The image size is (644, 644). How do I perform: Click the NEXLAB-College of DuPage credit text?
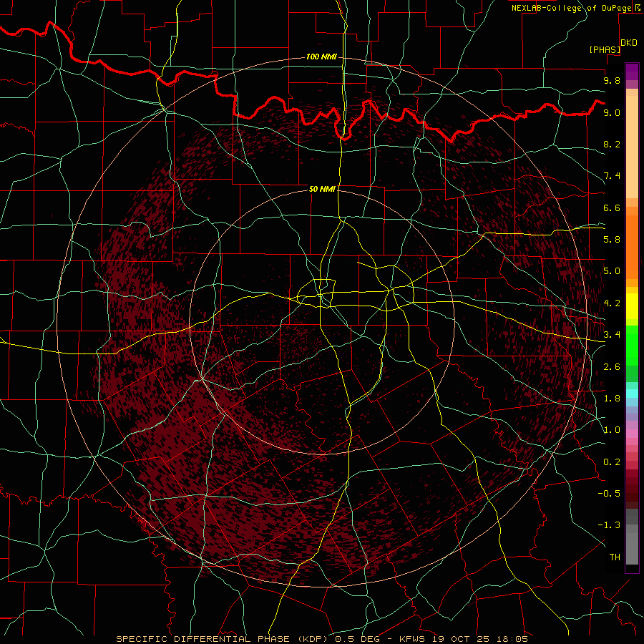[x=571, y=8]
